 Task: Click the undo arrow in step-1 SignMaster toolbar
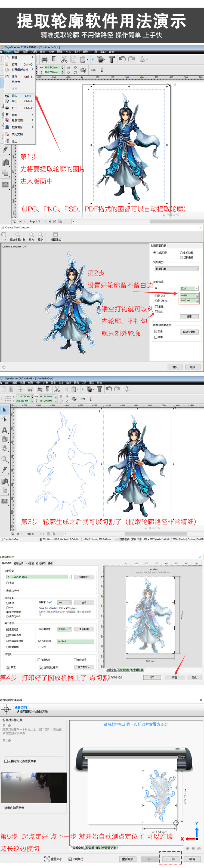(x=122, y=59)
